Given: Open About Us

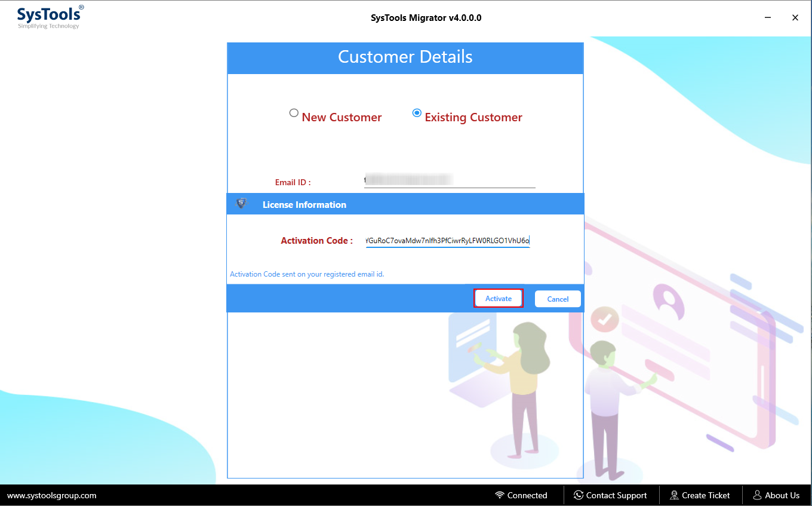Looking at the screenshot, I should tap(776, 495).
